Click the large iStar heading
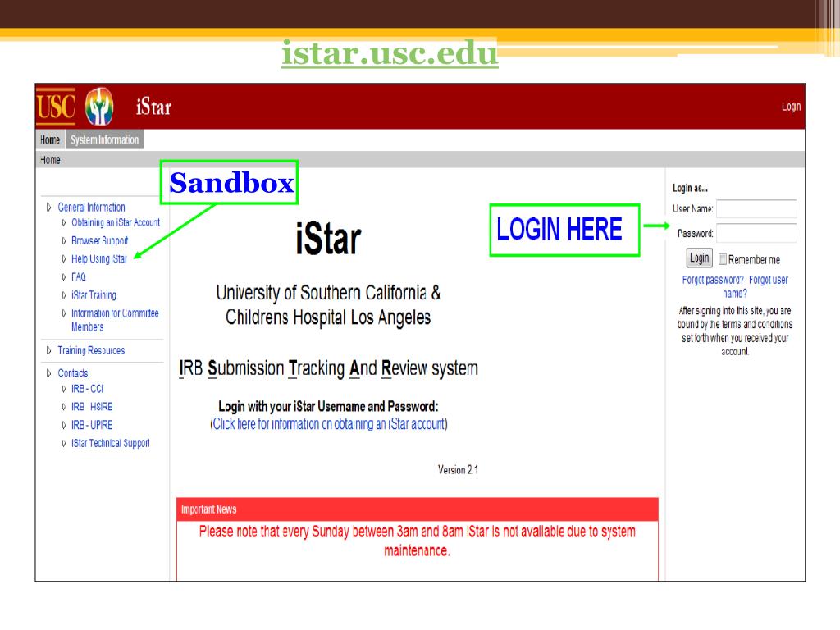This screenshot has height=630, width=840. (328, 240)
